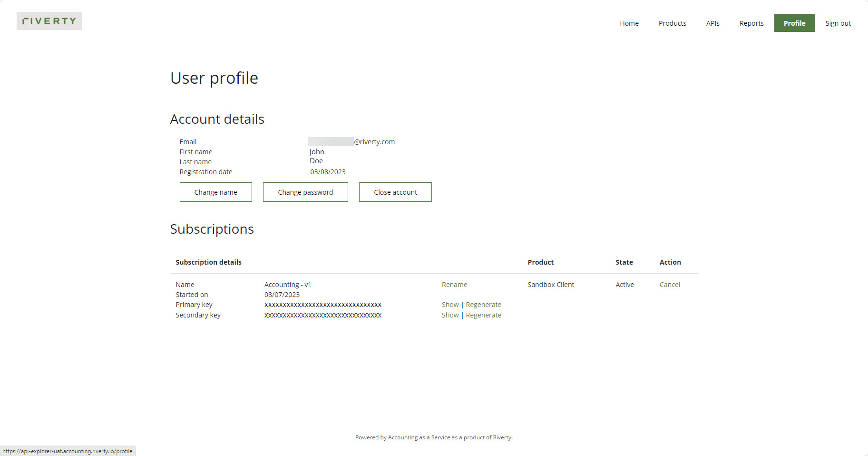Regenerate the primary key
The height and width of the screenshot is (456, 868).
(483, 305)
